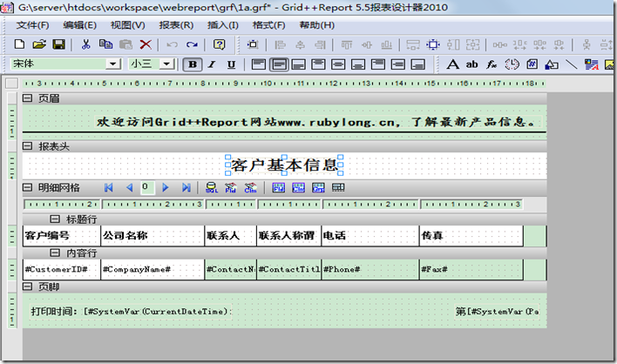Toggle Underline formatting
Image resolution: width=617 pixels, height=364 pixels.
pos(232,64)
